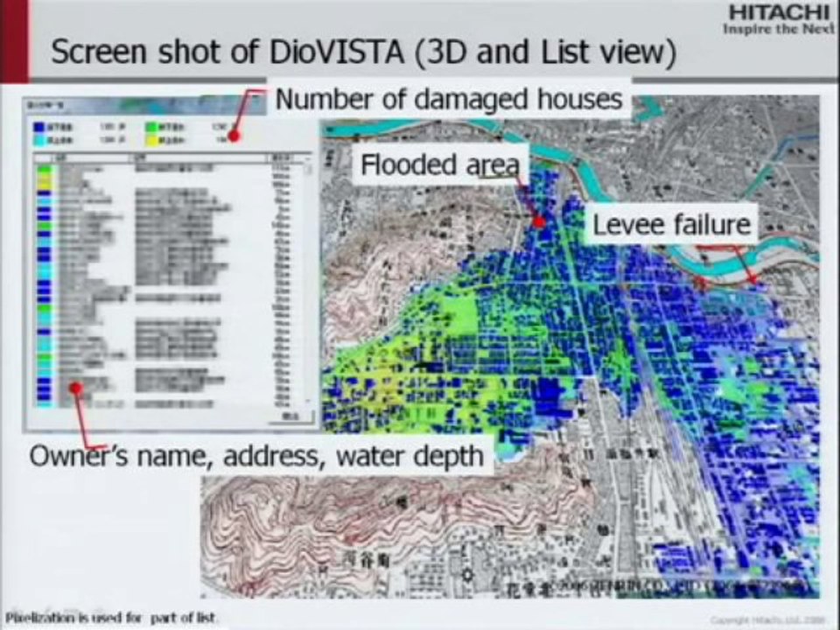Viewport: 840px width, 630px height.
Task: Click the list window title bar
Action: click(144, 106)
